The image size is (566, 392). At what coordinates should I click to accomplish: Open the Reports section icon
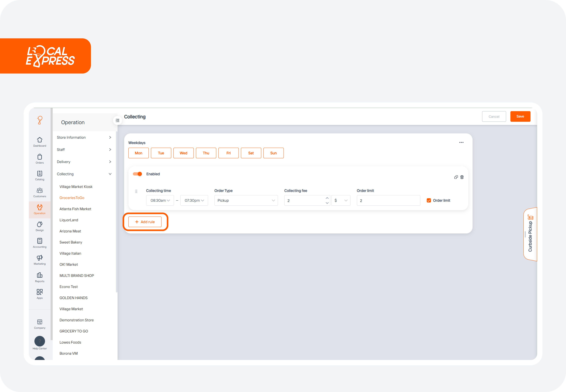40,275
